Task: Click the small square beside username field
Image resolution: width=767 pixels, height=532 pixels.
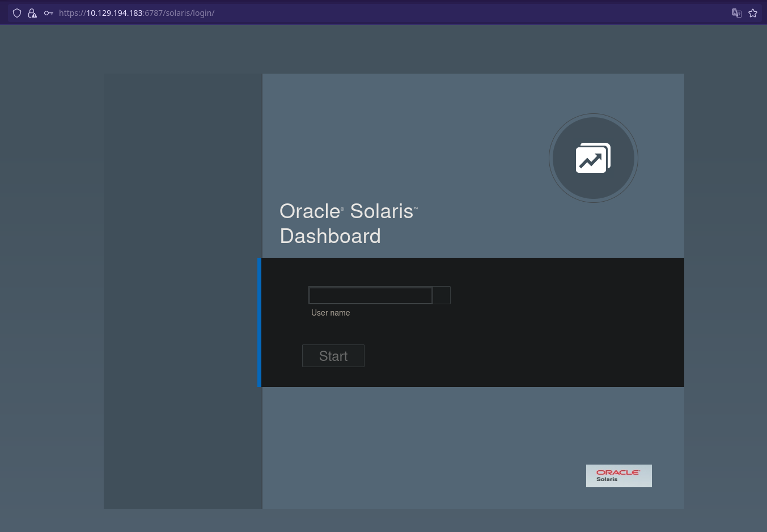Action: point(442,295)
